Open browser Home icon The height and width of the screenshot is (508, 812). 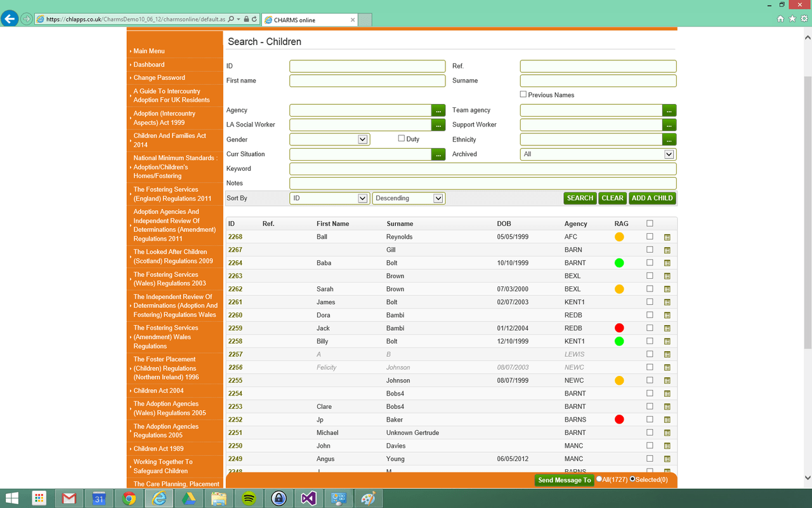point(781,19)
